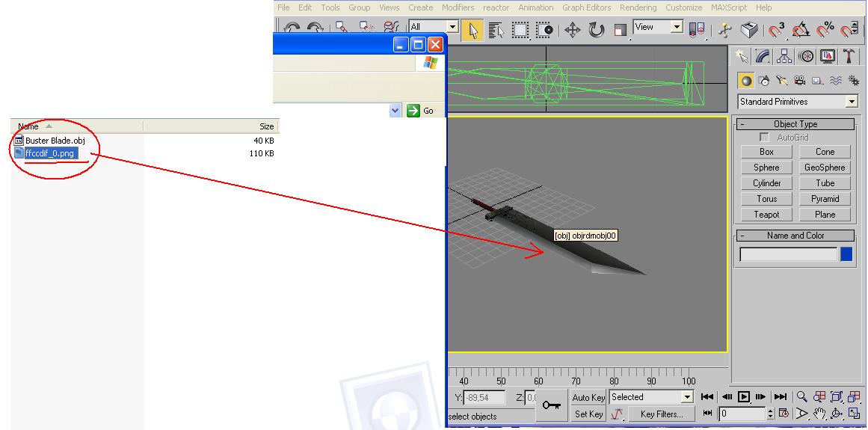Open the Time Configuration icon

point(784,414)
